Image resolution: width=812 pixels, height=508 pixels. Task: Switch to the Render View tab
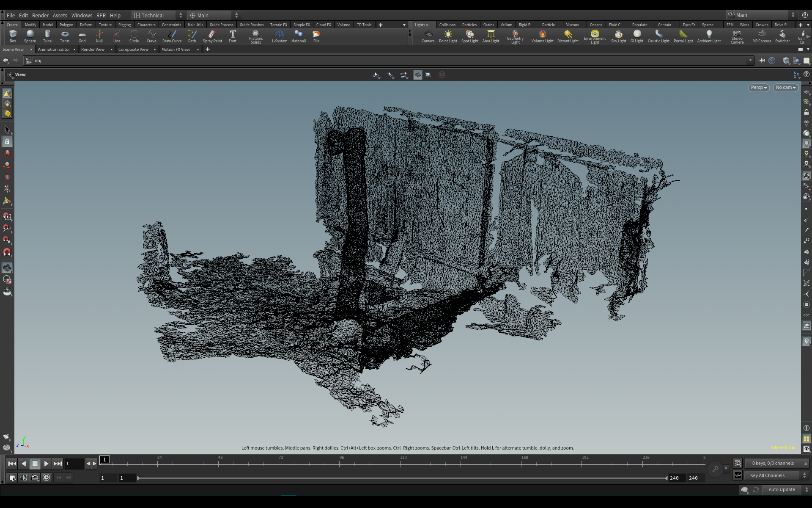click(93, 50)
